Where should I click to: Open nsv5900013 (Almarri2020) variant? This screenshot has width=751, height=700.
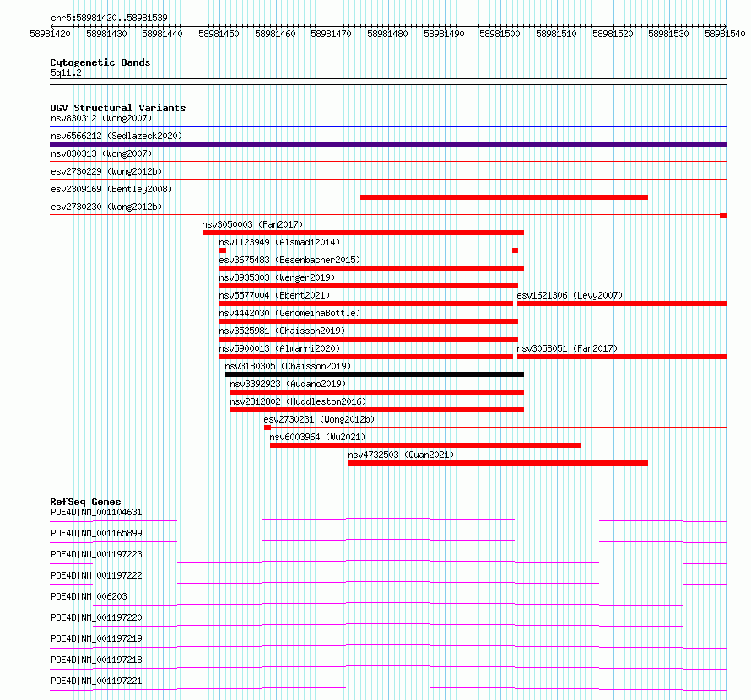(x=279, y=348)
